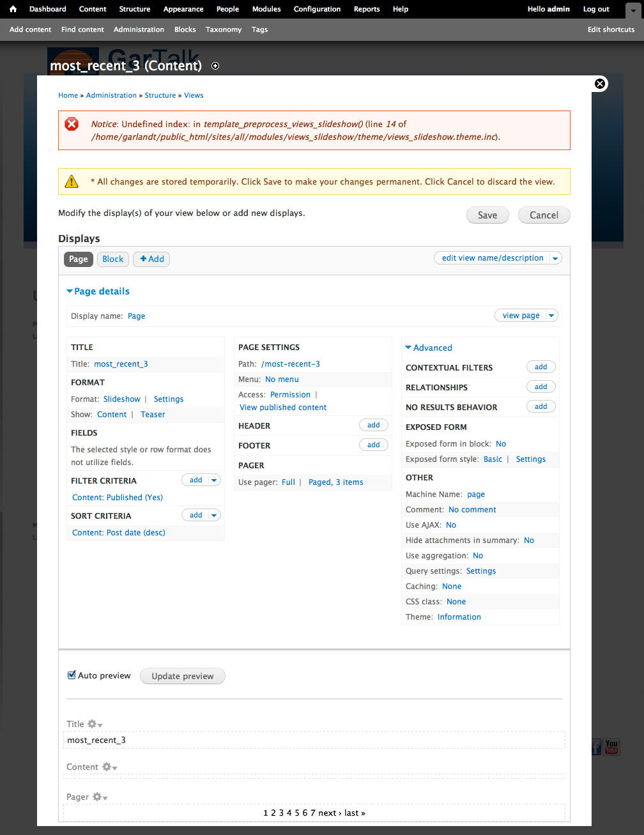This screenshot has height=835, width=644.
Task: Click the plus shortcut icon beside the title
Action: (x=215, y=66)
